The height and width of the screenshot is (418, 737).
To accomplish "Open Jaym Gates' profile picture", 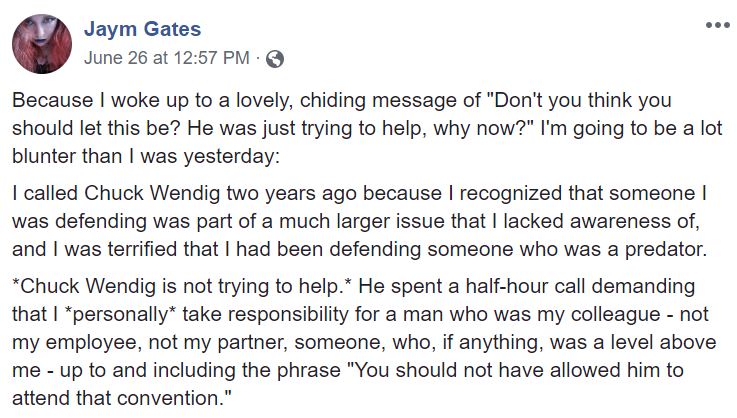I will pyautogui.click(x=41, y=43).
